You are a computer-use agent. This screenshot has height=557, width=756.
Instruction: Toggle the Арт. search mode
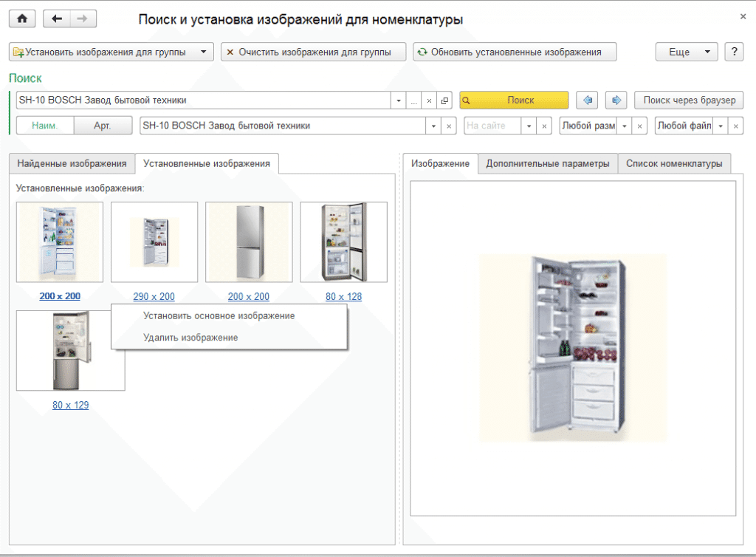(103, 126)
